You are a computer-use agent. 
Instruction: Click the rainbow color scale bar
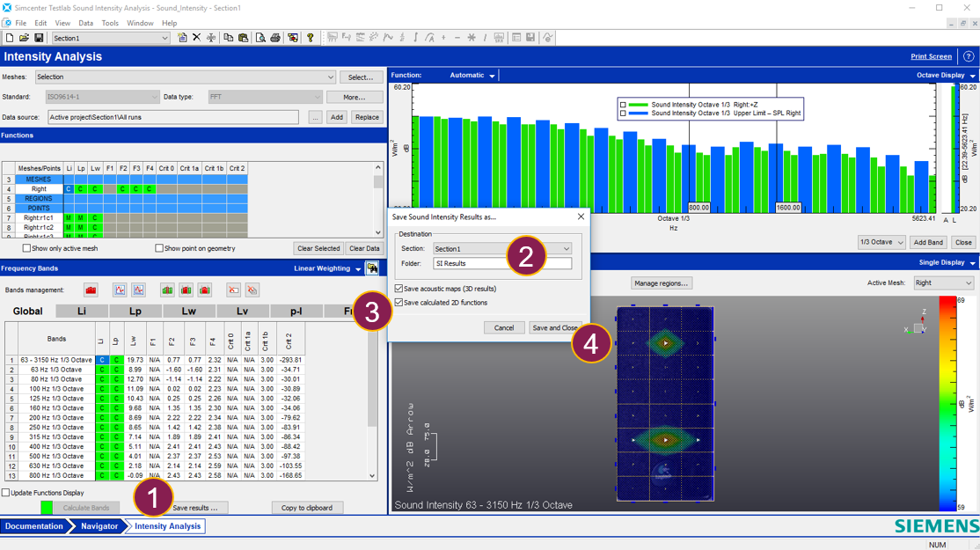(x=947, y=403)
